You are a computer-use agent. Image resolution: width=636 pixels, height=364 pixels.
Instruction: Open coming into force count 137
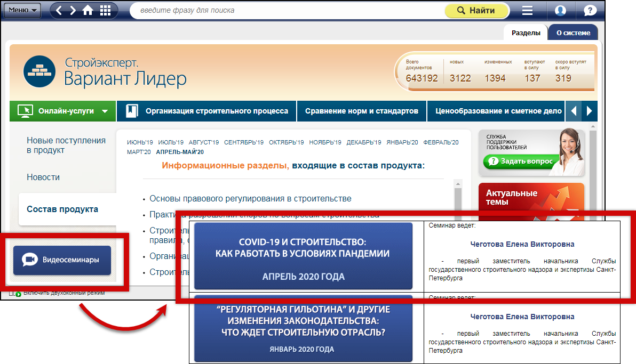(532, 78)
